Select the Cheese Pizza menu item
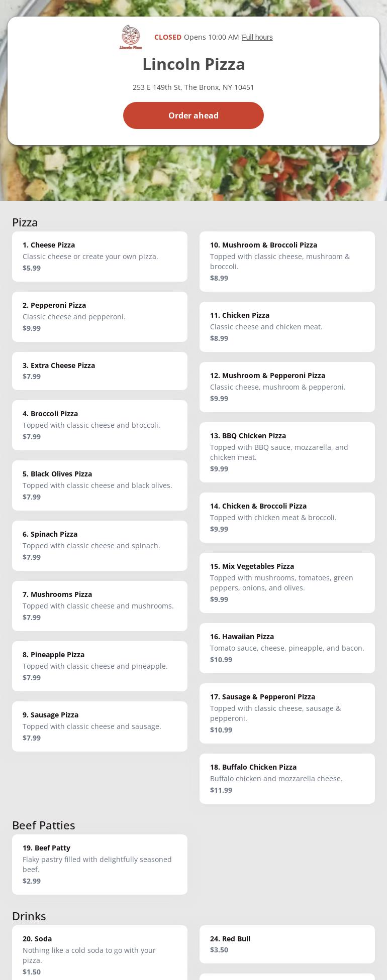Viewport: 387px width, 980px height. [x=100, y=256]
